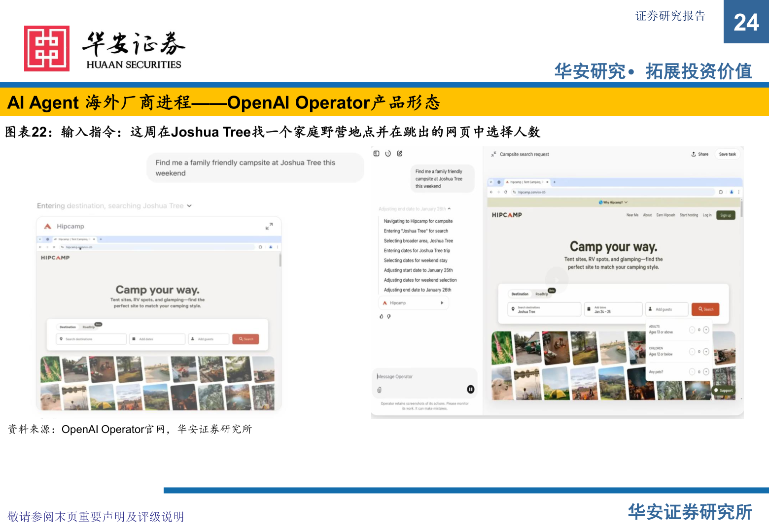Click Support chat button on Hipcamp page
Viewport: 769px width, 532px height.
[723, 390]
